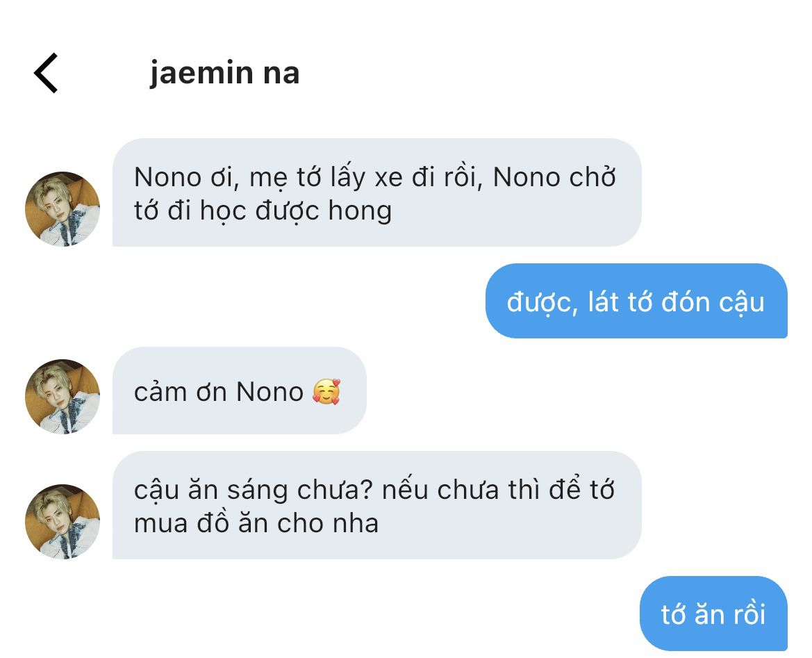Click the word 'na' in the header

[282, 74]
